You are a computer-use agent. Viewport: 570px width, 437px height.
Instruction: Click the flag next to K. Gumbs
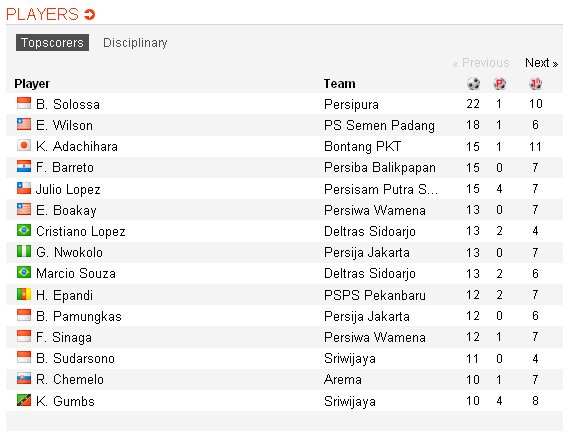pyautogui.click(x=24, y=400)
